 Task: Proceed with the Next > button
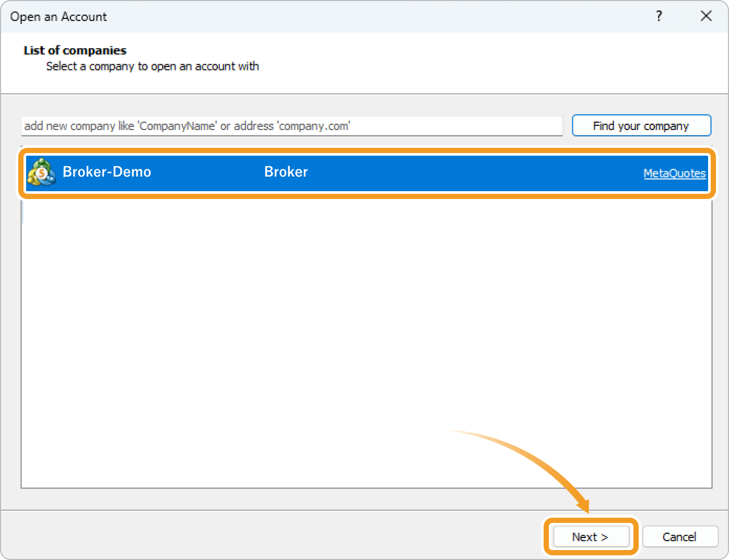click(x=591, y=536)
